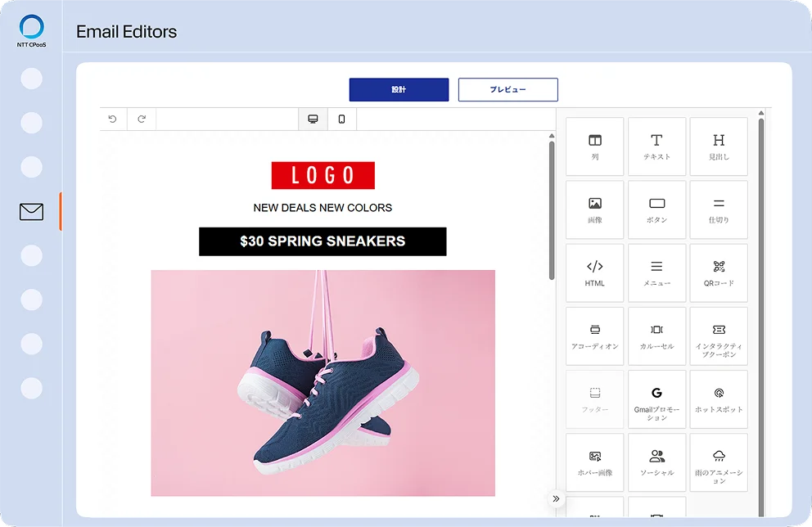Select the ホバー画像 hover image block
The width and height of the screenshot is (812, 527).
pyautogui.click(x=594, y=462)
